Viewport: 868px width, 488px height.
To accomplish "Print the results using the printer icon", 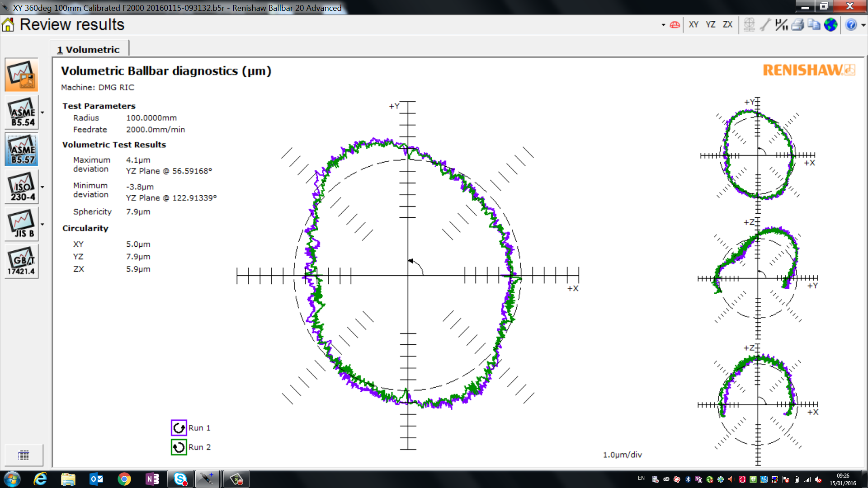I will coord(797,25).
